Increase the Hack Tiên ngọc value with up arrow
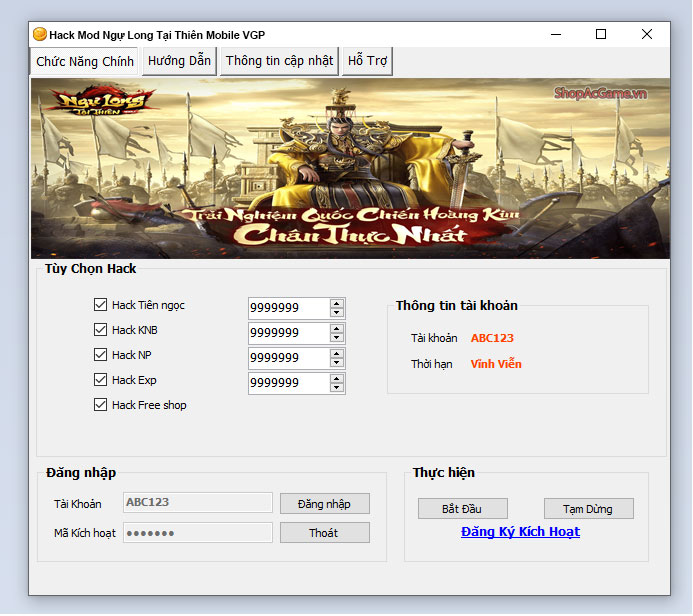 coord(337,304)
